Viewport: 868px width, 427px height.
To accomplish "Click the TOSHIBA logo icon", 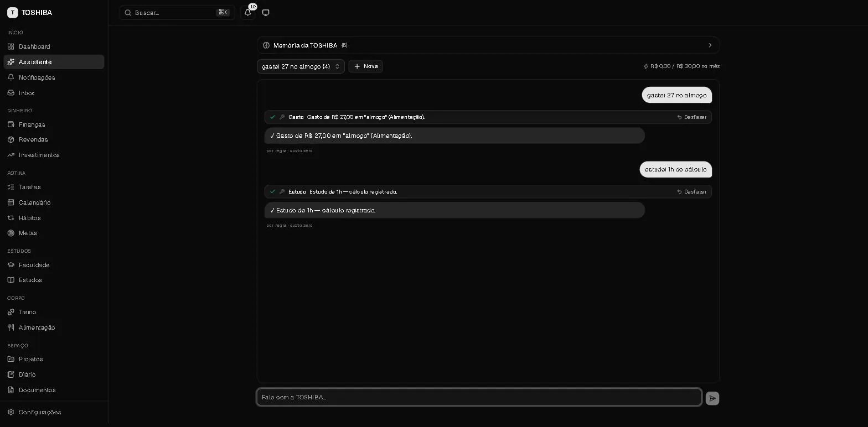I will (x=12, y=12).
